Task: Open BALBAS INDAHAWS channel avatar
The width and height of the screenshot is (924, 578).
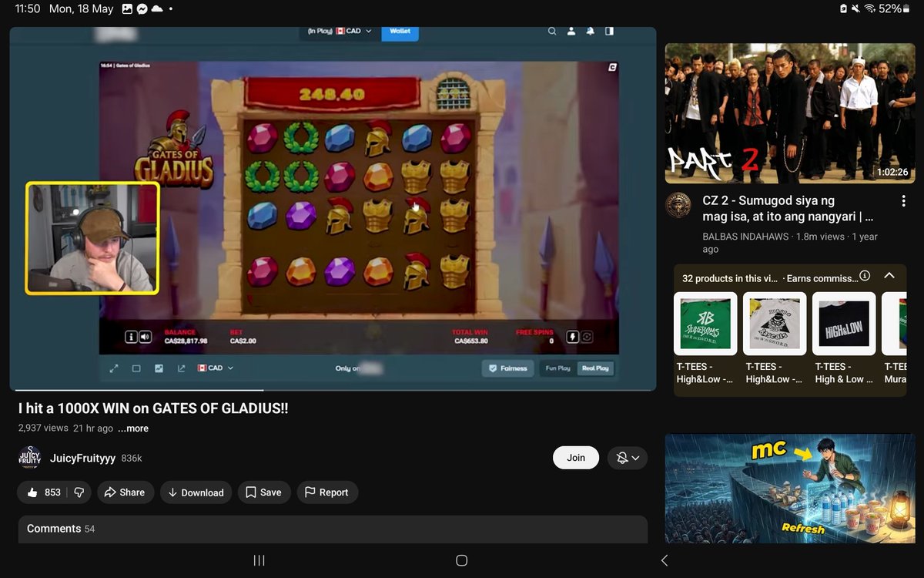Action: [678, 205]
